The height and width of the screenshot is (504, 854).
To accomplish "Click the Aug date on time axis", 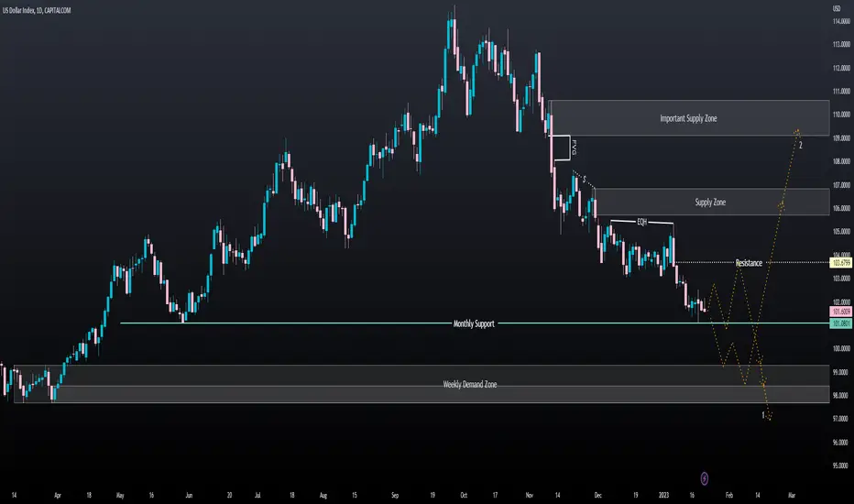I will point(323,495).
